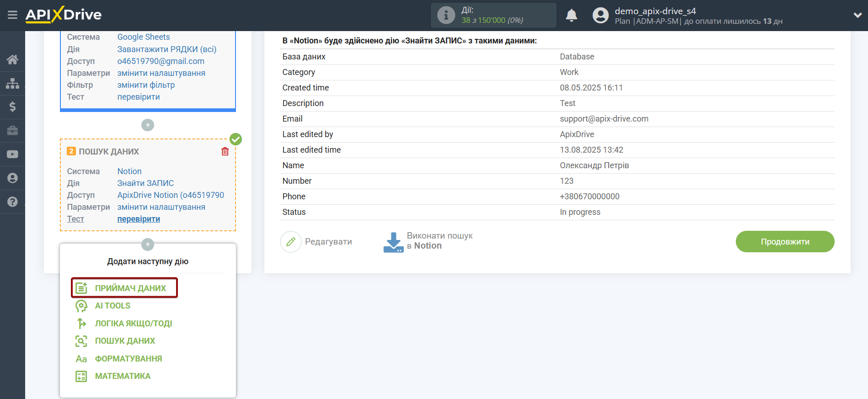The height and width of the screenshot is (399, 868).
Task: Select ПОШУК ДАНИХ menu item
Action: 125,341
